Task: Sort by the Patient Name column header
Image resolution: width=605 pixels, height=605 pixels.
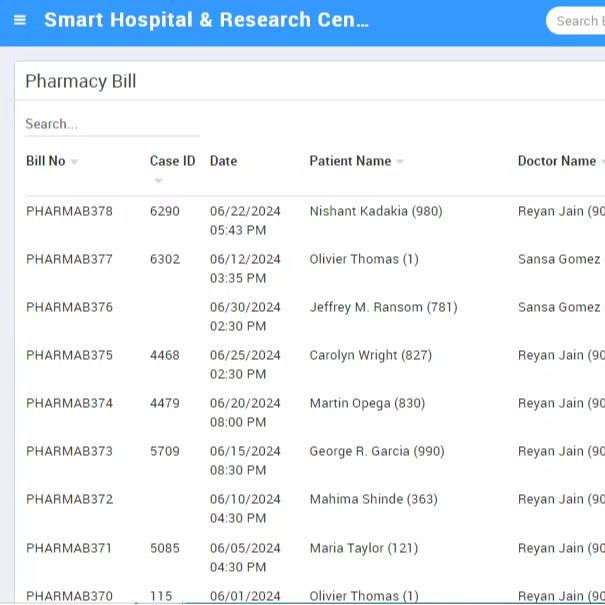Action: tap(349, 161)
